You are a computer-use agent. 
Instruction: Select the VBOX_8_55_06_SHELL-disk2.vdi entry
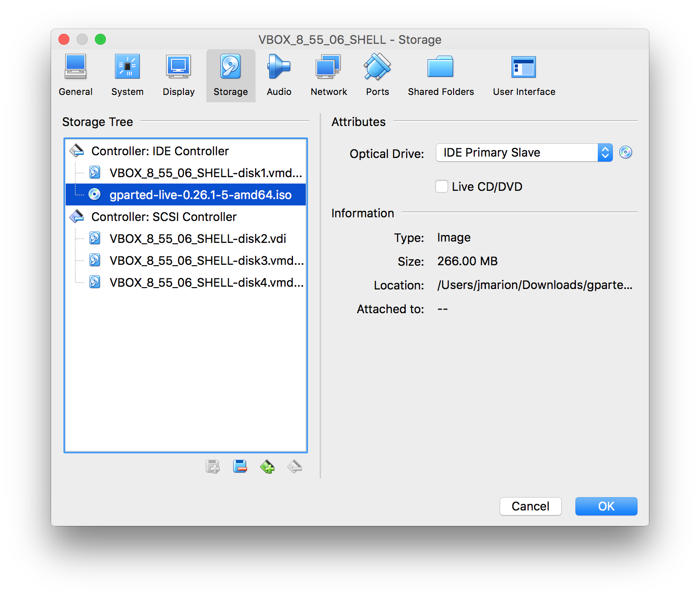click(198, 238)
